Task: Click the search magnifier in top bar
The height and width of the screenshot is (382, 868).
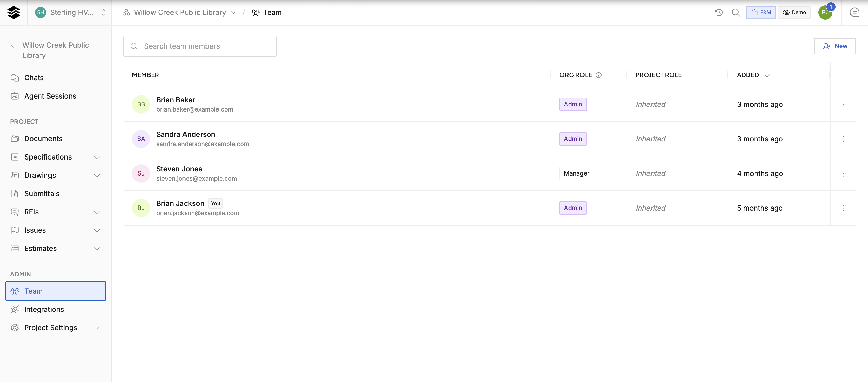Action: 736,12
